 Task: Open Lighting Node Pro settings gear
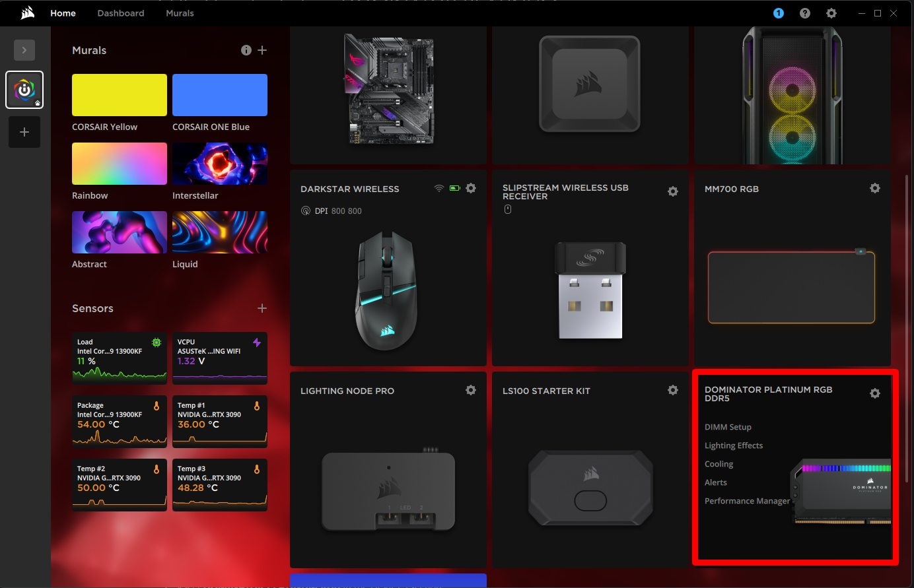click(x=471, y=391)
